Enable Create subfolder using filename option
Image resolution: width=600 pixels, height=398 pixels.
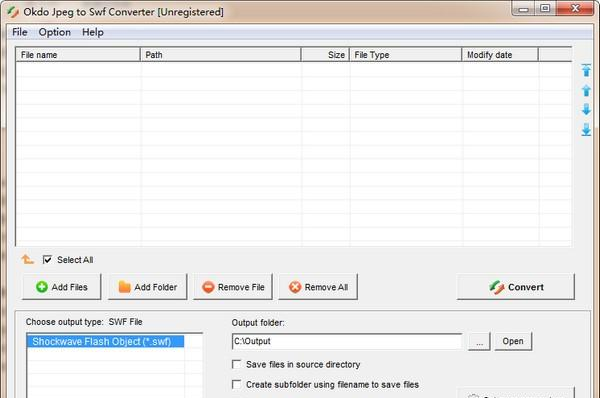coord(236,384)
